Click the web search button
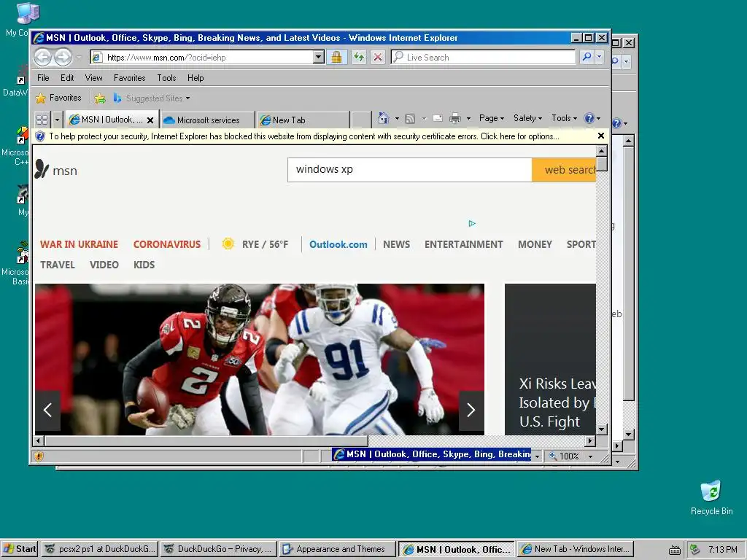This screenshot has height=560, width=747. pos(564,170)
